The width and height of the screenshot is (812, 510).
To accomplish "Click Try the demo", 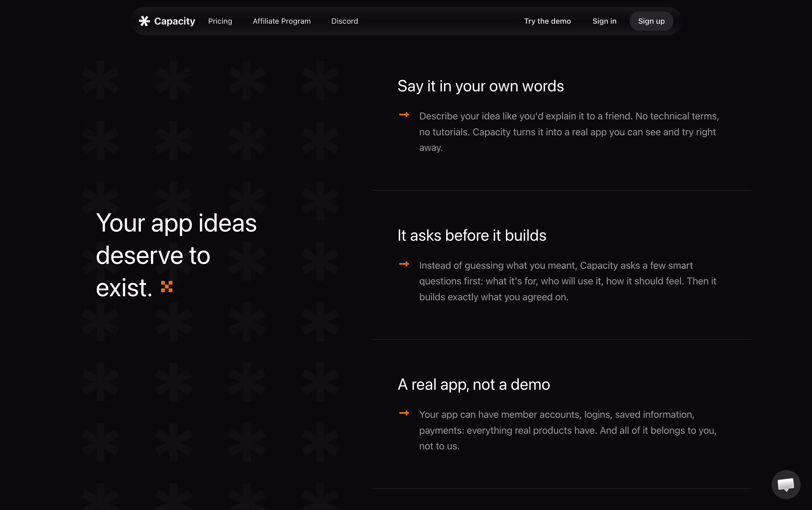I will (x=547, y=21).
